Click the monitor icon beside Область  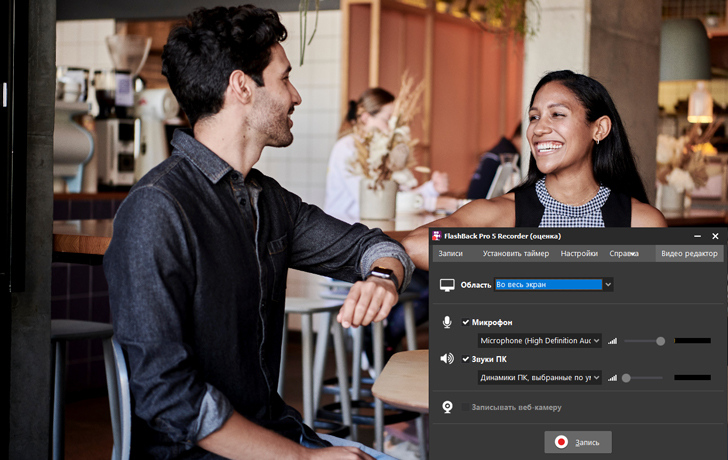[x=447, y=285]
